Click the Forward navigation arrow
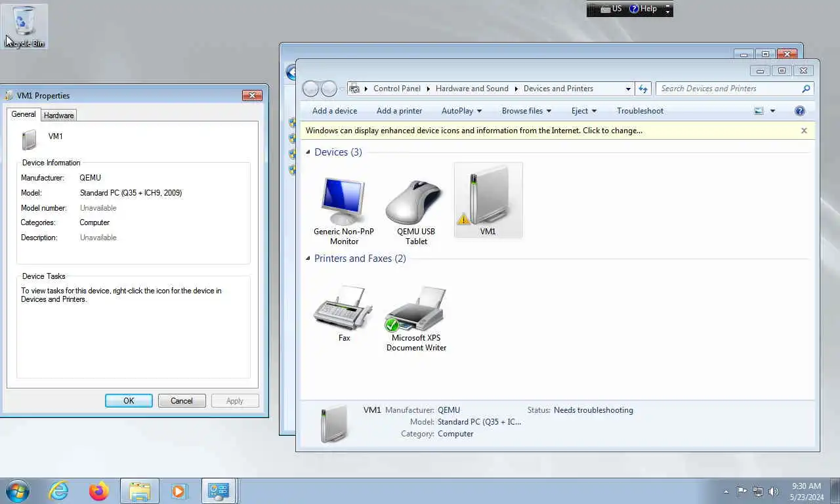 click(x=329, y=89)
